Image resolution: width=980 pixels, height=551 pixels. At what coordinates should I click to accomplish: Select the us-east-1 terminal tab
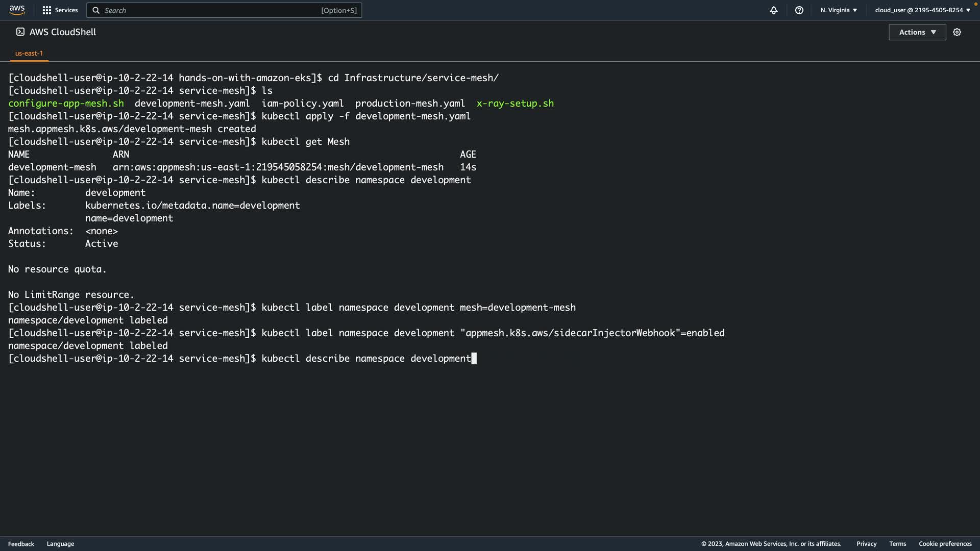[29, 53]
